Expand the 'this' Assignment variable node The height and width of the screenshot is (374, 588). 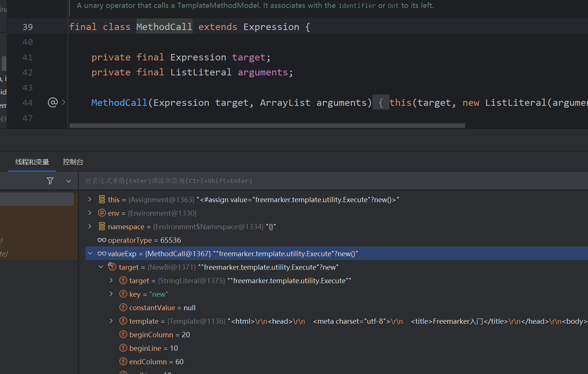(x=90, y=199)
